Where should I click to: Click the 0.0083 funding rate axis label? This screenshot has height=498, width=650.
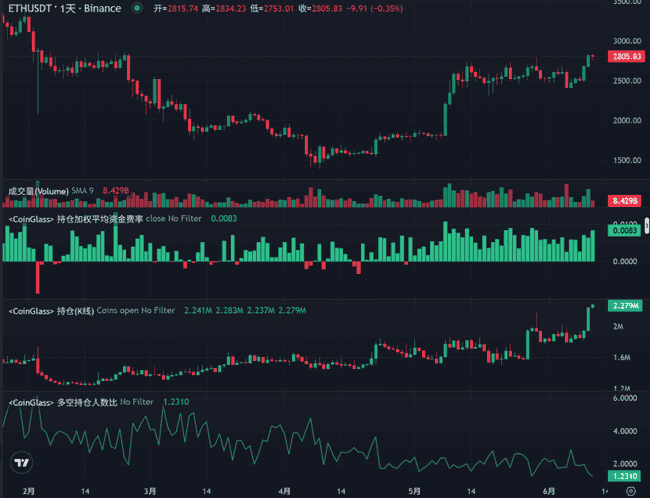624,231
